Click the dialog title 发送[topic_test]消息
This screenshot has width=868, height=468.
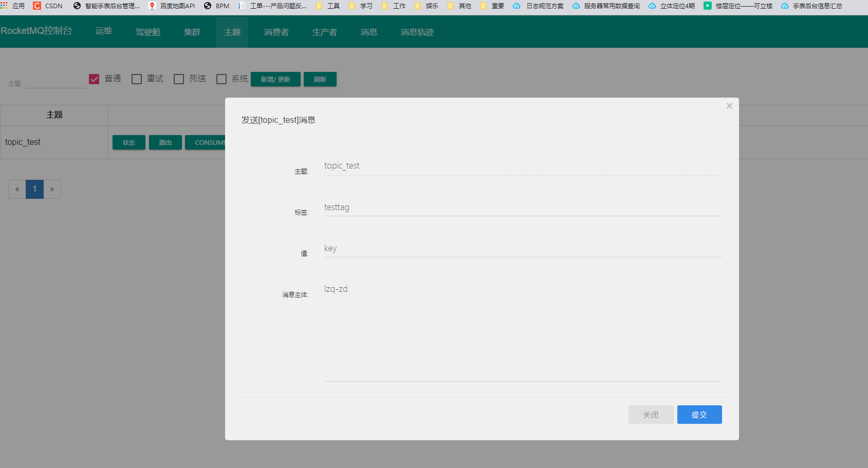point(279,120)
